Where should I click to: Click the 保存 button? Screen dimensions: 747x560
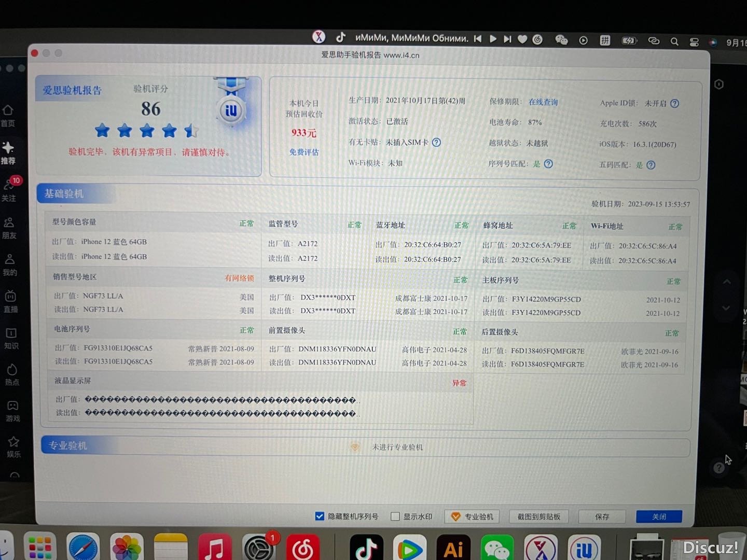[602, 517]
